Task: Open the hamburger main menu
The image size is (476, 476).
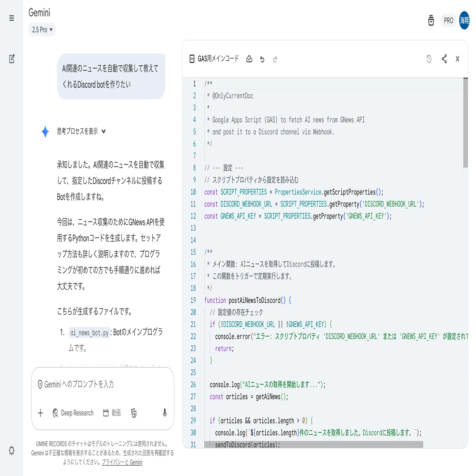Action: (11, 18)
